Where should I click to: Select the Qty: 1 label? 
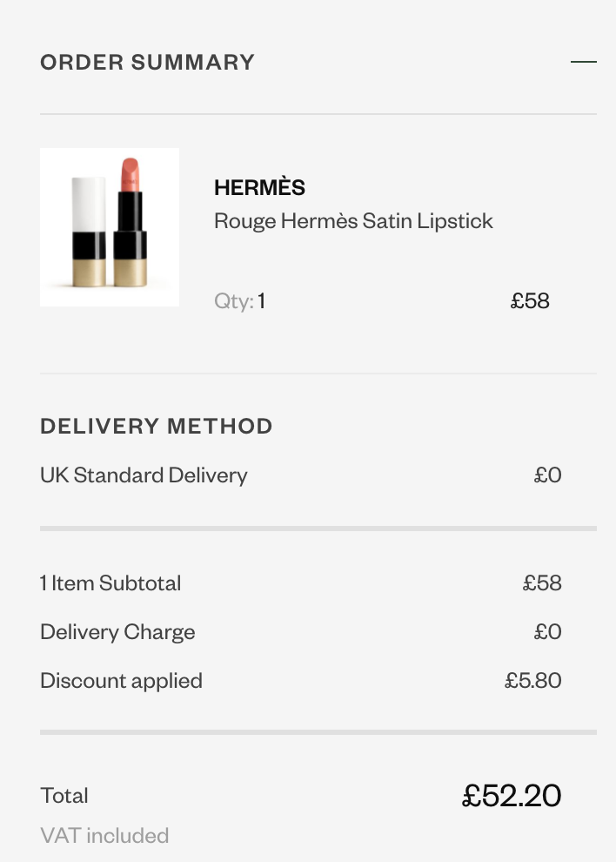coord(239,300)
